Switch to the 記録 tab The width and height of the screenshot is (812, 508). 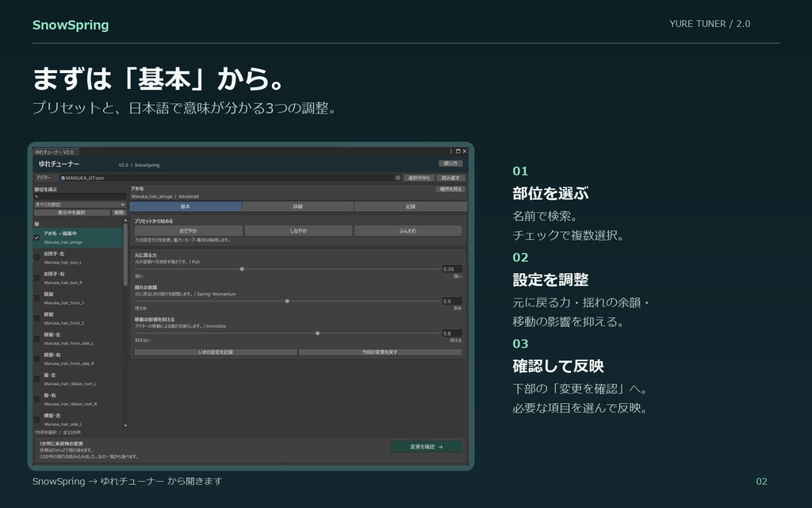[411, 206]
